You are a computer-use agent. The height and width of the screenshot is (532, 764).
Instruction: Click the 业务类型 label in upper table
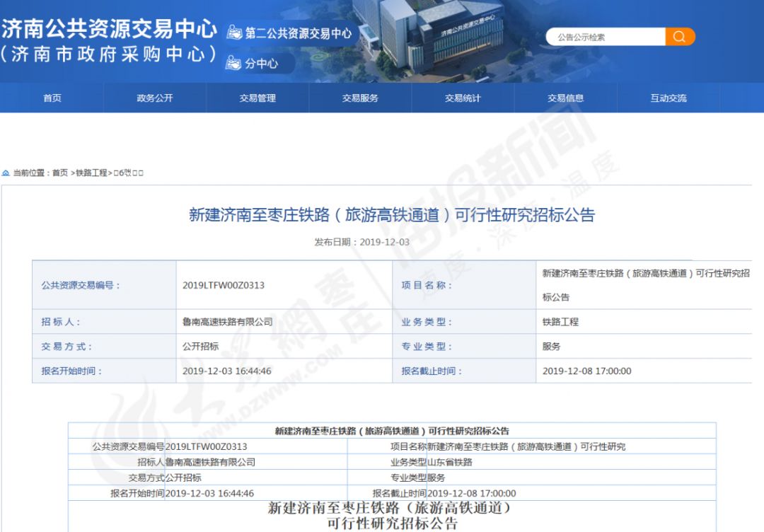427,322
